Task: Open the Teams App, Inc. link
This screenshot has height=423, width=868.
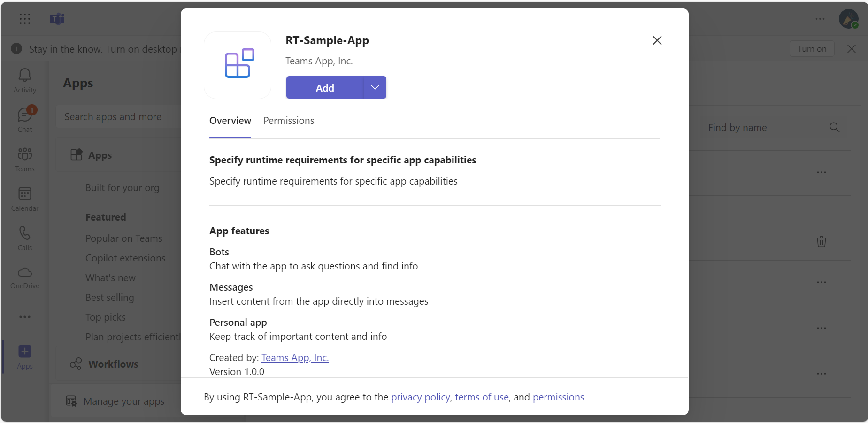Action: (295, 358)
